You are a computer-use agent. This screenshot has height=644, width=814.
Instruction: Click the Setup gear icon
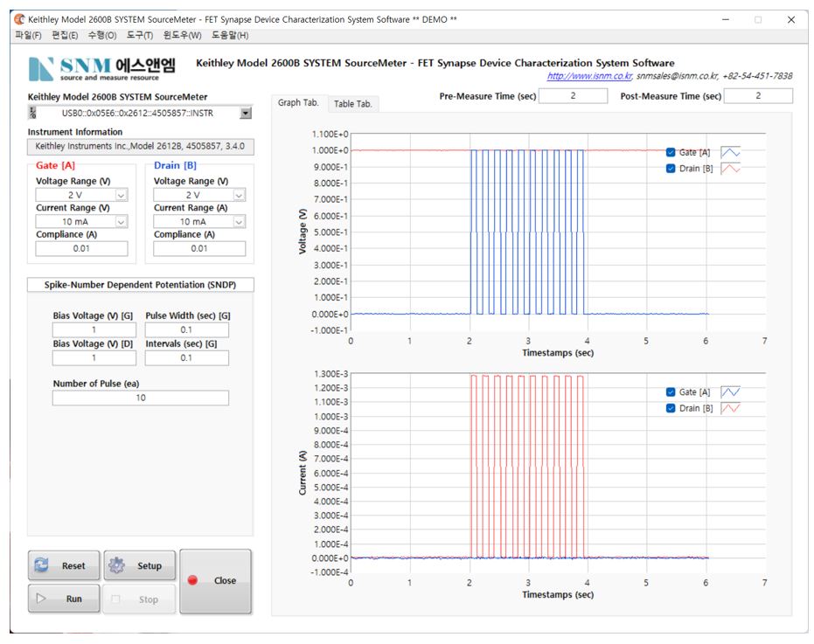[116, 565]
